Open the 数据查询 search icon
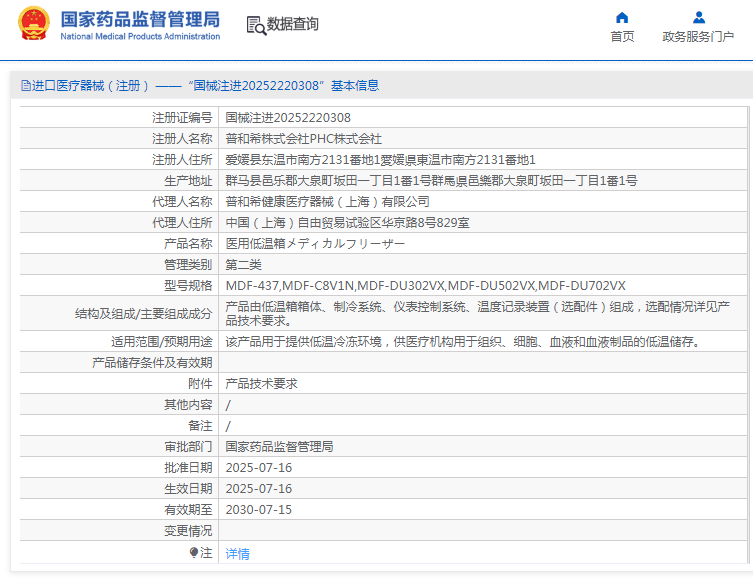Viewport: 753px width, 580px height. (x=256, y=25)
